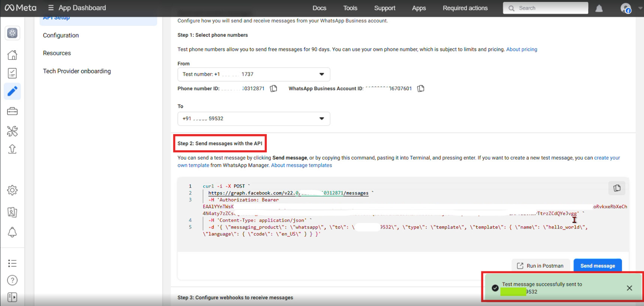Screen dimensions: 644x306
Task: Copy the curl command code
Action: (x=617, y=188)
